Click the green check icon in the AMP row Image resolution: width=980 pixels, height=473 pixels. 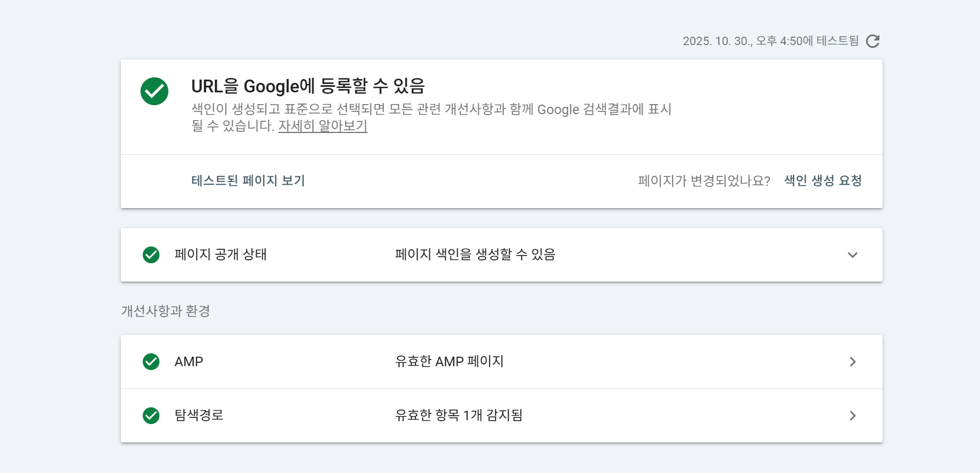click(x=151, y=362)
